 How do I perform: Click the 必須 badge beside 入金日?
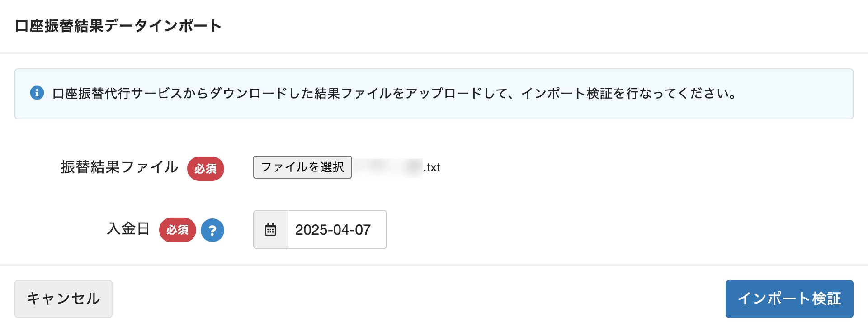(x=177, y=230)
